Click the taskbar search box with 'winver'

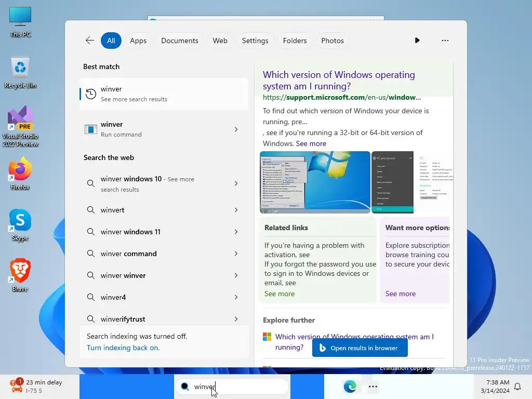[x=232, y=387]
